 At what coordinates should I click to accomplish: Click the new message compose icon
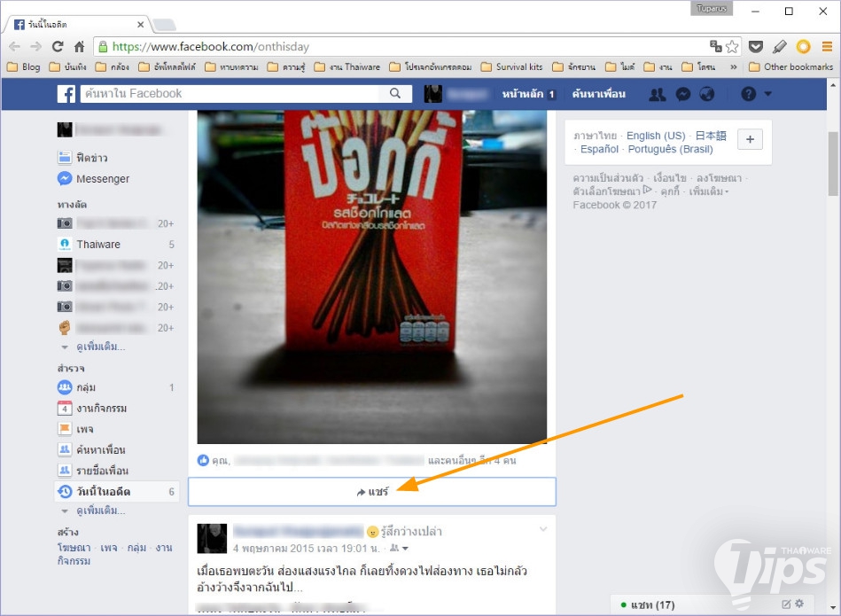(x=786, y=604)
